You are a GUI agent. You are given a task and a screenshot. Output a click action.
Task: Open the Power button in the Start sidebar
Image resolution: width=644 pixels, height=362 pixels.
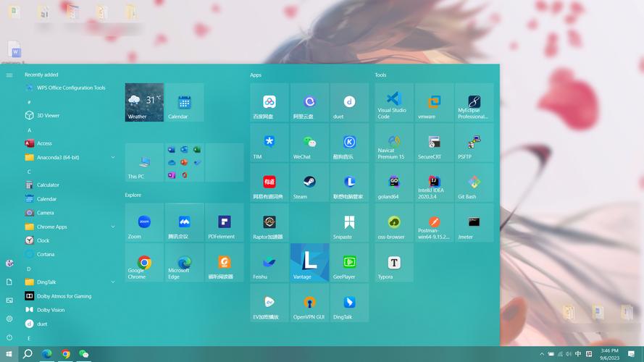click(x=9, y=337)
